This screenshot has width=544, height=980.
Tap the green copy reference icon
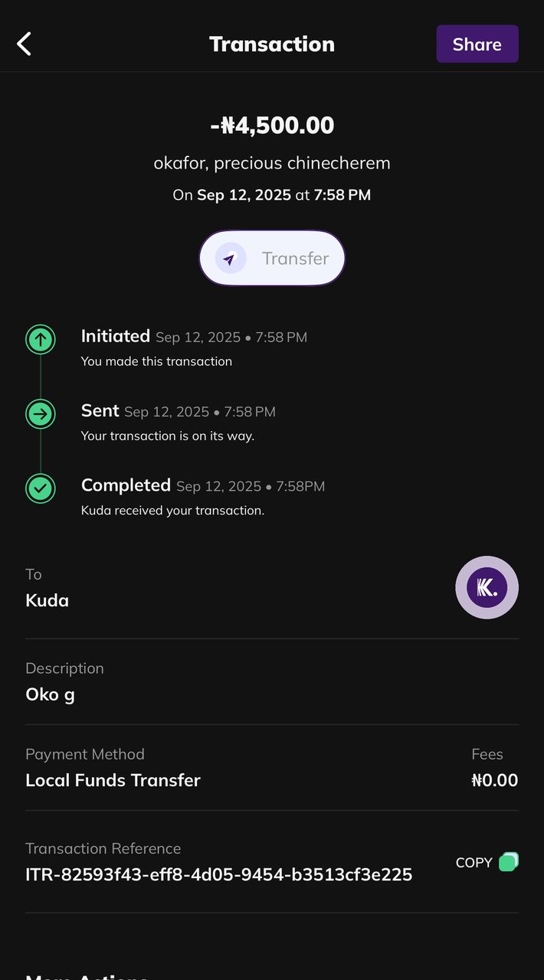(x=508, y=862)
